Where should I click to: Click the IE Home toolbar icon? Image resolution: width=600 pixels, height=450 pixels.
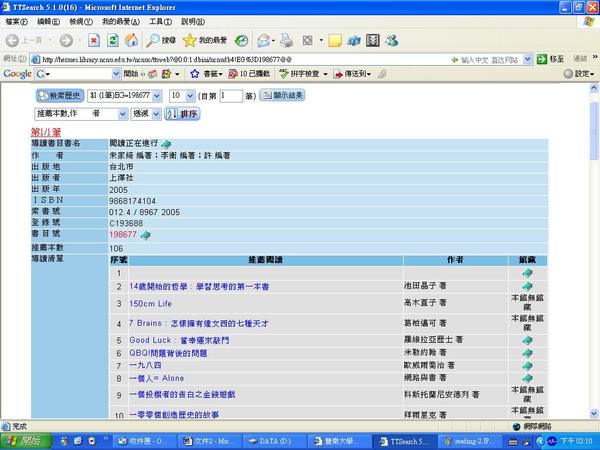pyautogui.click(x=131, y=40)
